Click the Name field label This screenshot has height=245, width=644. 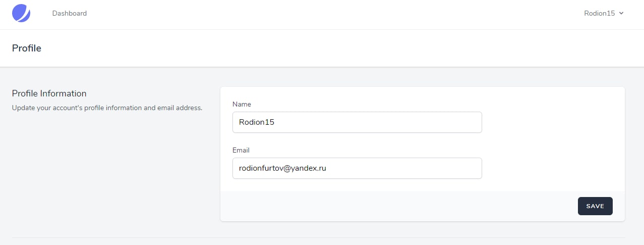[x=242, y=104]
